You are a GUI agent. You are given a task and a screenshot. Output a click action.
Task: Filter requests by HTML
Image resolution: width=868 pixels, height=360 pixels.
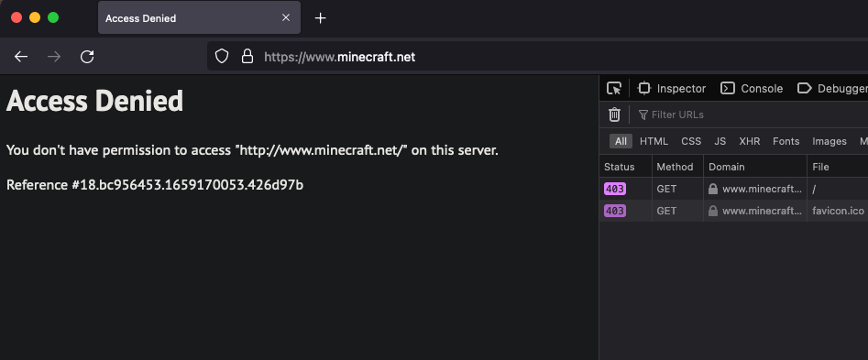(x=654, y=142)
